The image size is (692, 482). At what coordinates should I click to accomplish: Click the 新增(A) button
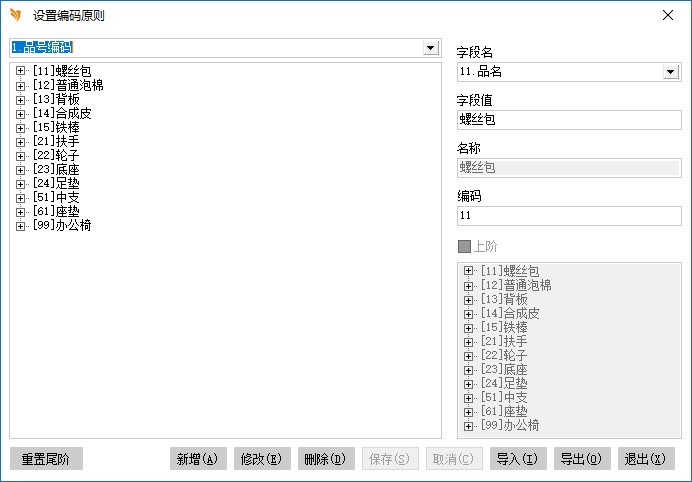pyautogui.click(x=198, y=459)
